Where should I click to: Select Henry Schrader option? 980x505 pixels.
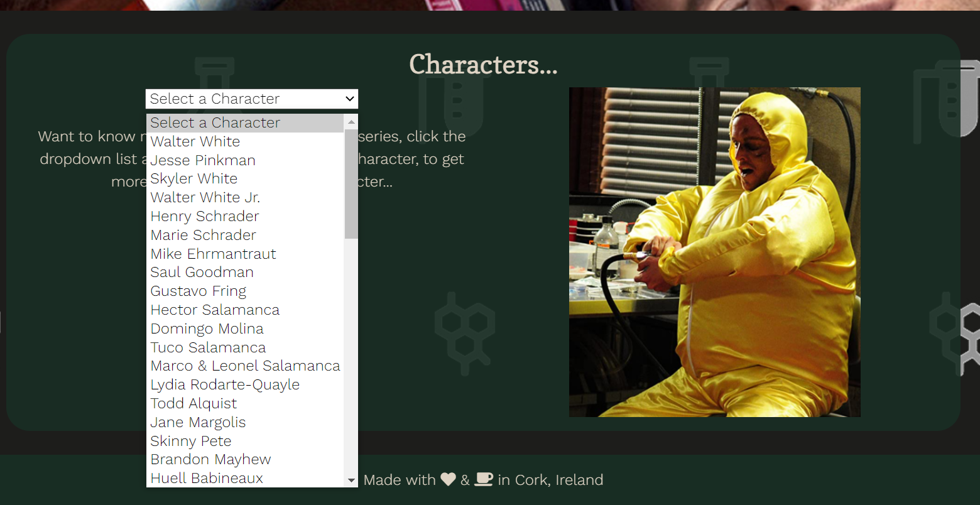(246, 217)
